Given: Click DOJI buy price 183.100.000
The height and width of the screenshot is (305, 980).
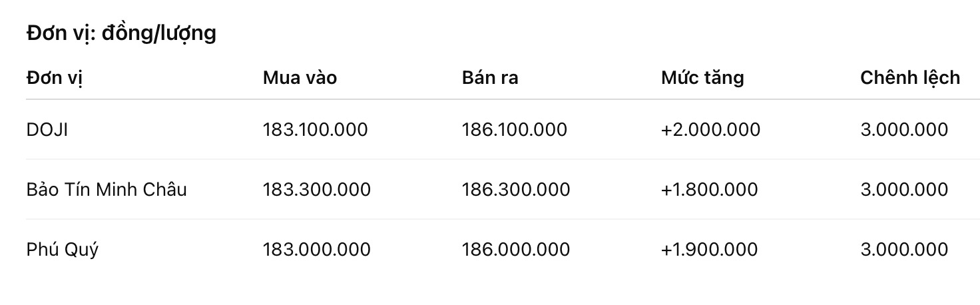Looking at the screenshot, I should click(315, 129).
